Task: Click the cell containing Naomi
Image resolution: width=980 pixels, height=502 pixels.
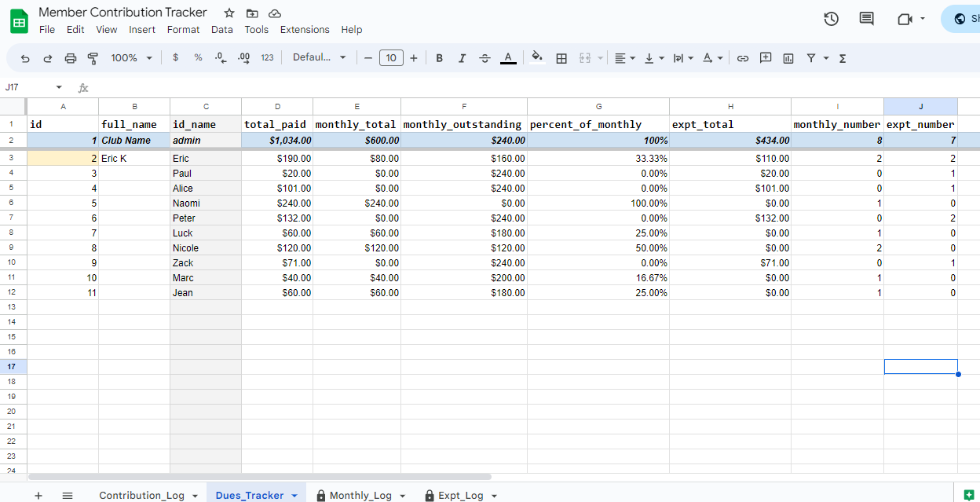Action: point(206,203)
